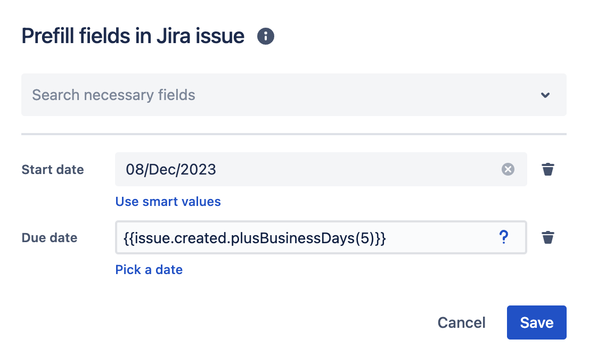Focus the Search necessary fields placeholder text
The image size is (589, 364).
[114, 95]
